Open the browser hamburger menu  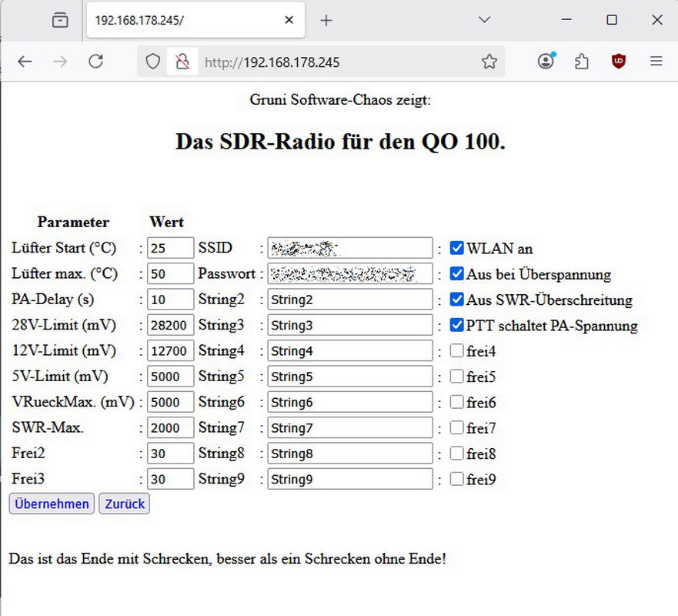pyautogui.click(x=656, y=62)
